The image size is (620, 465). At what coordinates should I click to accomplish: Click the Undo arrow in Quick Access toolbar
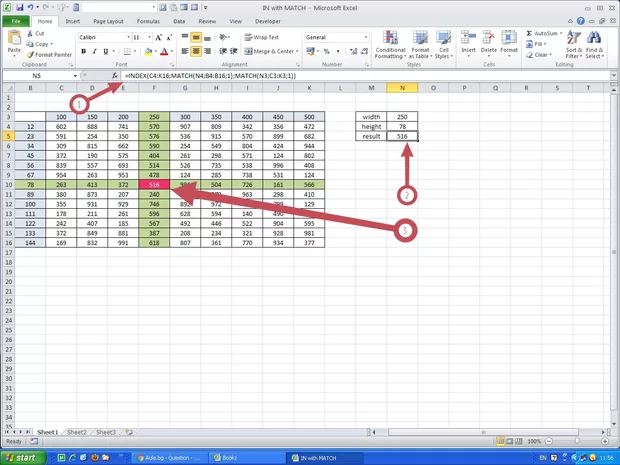30,7
